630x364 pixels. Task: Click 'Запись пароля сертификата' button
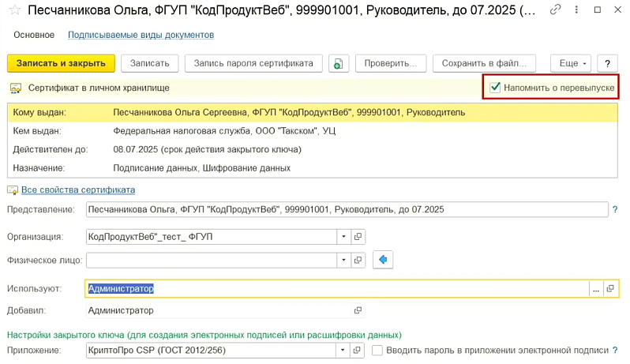point(253,63)
